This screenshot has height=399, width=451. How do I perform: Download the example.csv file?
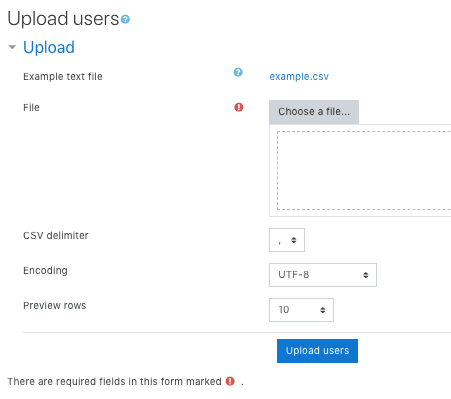pyautogui.click(x=299, y=76)
